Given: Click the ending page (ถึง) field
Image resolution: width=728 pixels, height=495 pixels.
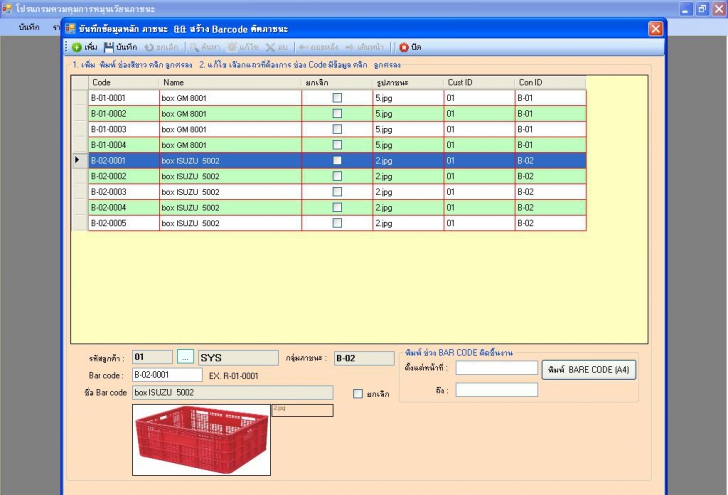Looking at the screenshot, I should click(496, 390).
